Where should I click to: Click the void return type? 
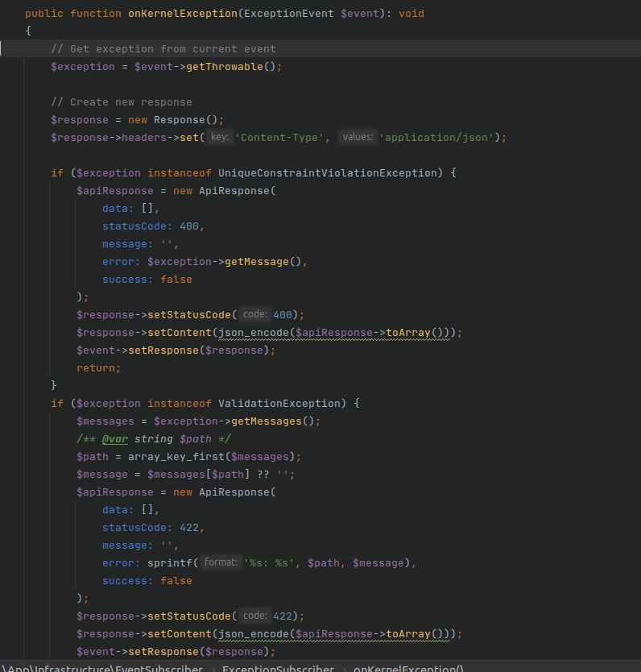tap(411, 13)
